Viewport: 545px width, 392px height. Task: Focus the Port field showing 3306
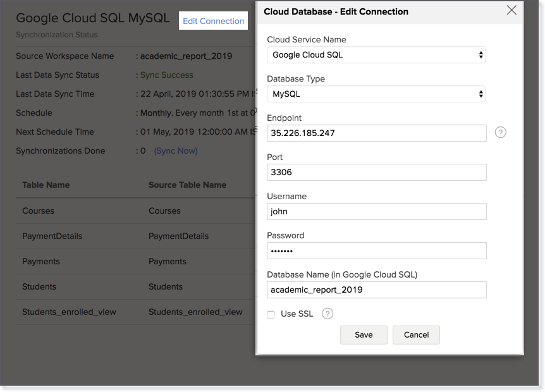click(376, 173)
